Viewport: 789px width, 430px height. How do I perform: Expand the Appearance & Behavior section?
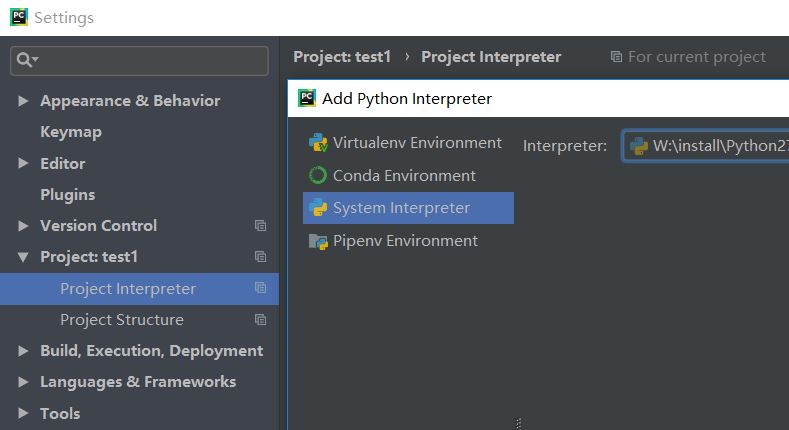[x=23, y=101]
